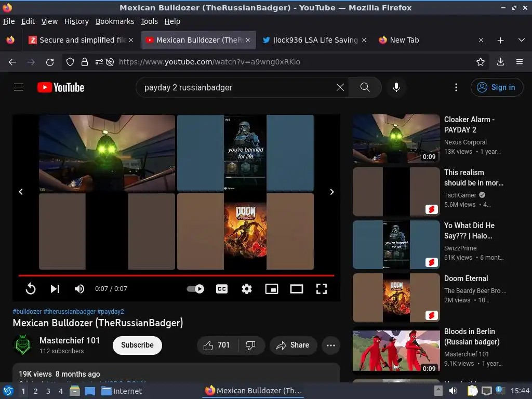Toggle closed captions CC button
The height and width of the screenshot is (399, 532).
(x=221, y=289)
